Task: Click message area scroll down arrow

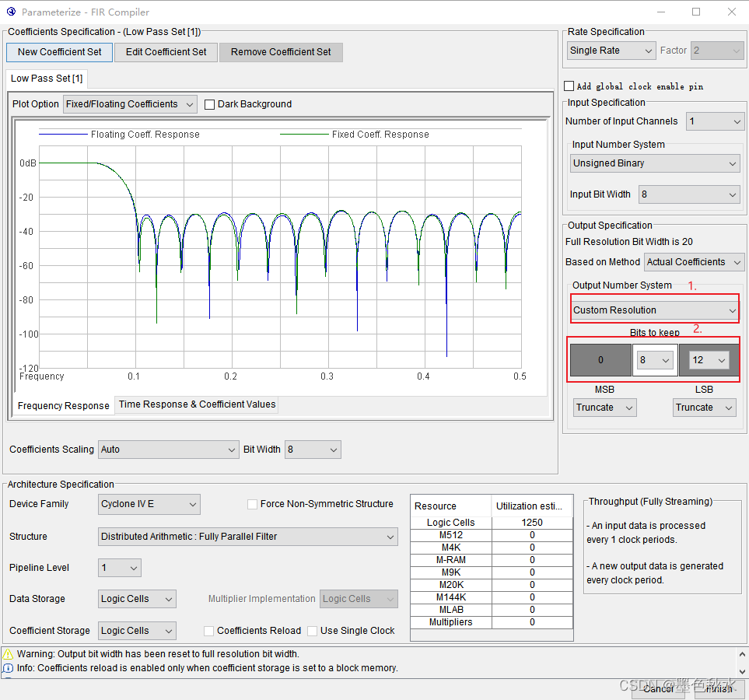Action: [742, 671]
